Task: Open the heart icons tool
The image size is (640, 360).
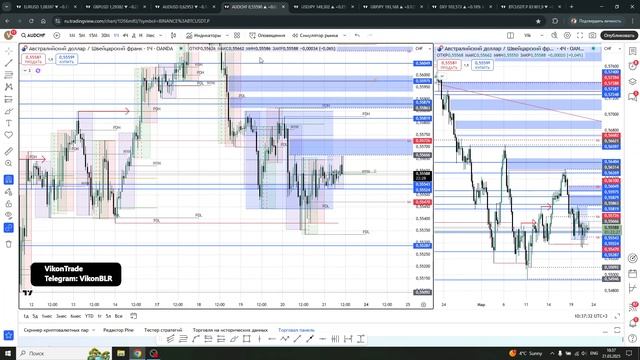Action: pos(9,135)
